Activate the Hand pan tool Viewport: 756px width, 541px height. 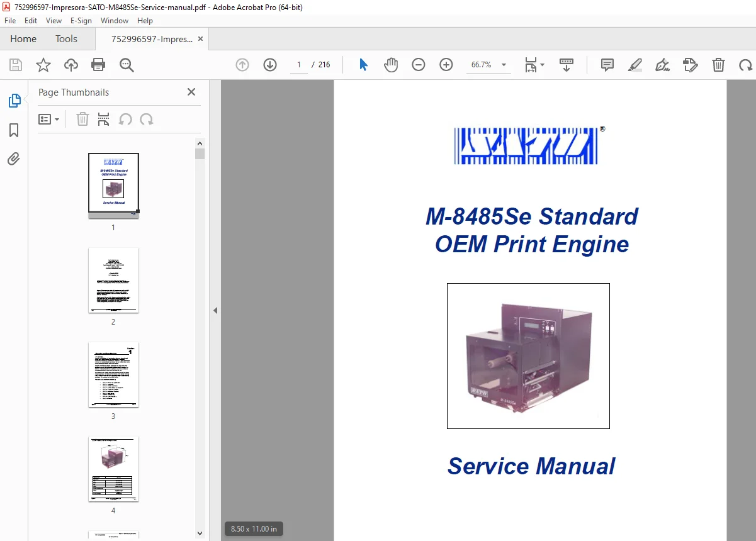[x=391, y=65]
